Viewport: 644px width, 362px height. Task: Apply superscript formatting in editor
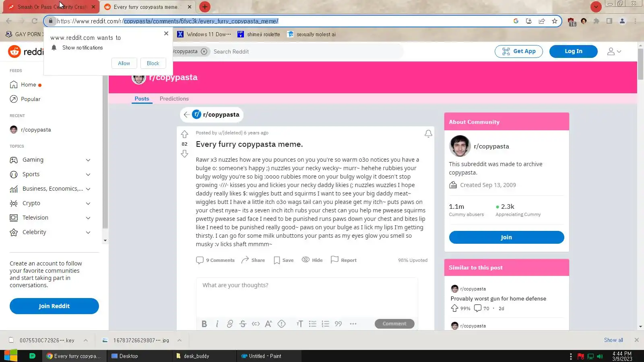(x=268, y=324)
